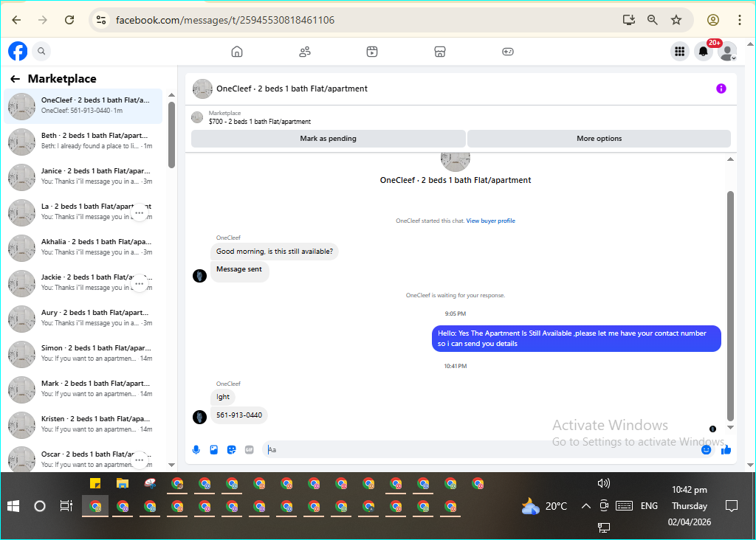Show hidden tray icons chevron
756x540 pixels.
point(585,506)
